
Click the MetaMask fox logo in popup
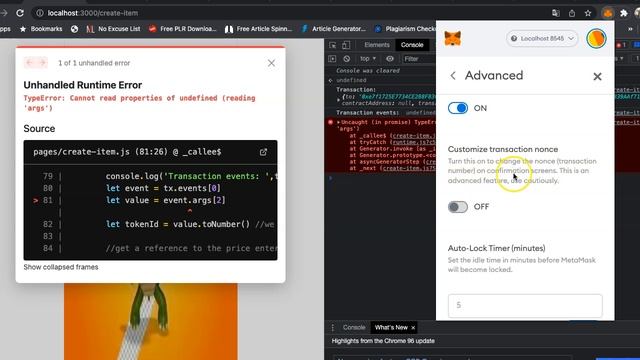[453, 39]
